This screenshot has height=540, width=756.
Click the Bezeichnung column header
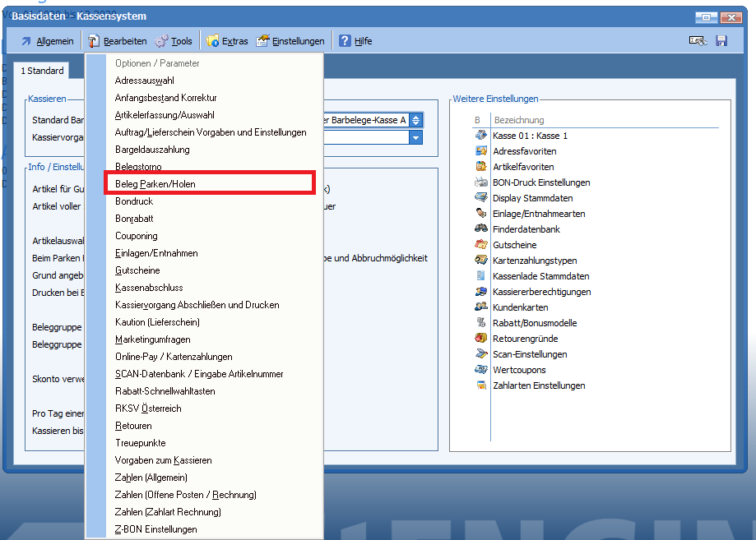click(x=518, y=120)
